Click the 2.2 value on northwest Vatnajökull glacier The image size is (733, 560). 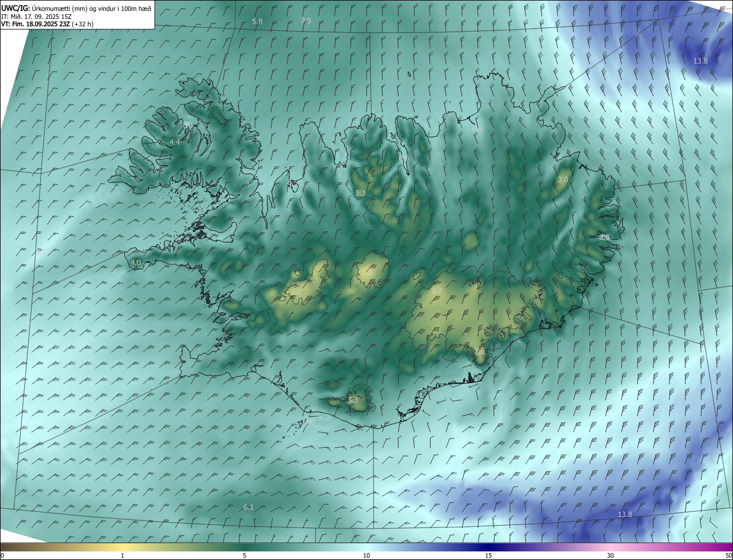(436, 291)
